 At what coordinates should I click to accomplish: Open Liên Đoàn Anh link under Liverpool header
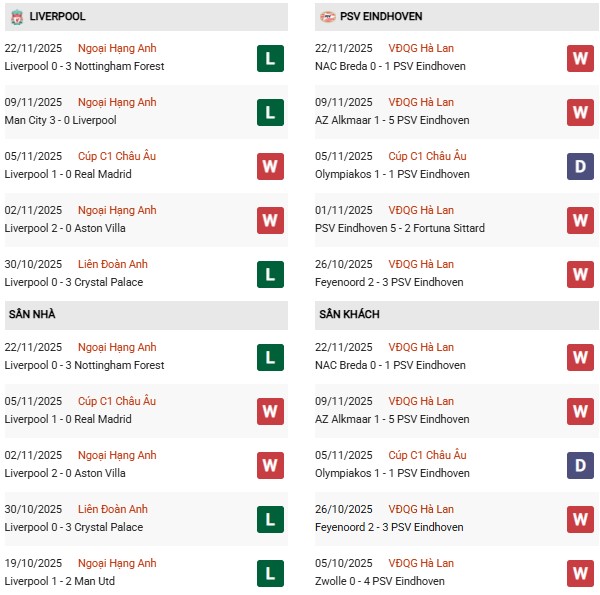[114, 264]
